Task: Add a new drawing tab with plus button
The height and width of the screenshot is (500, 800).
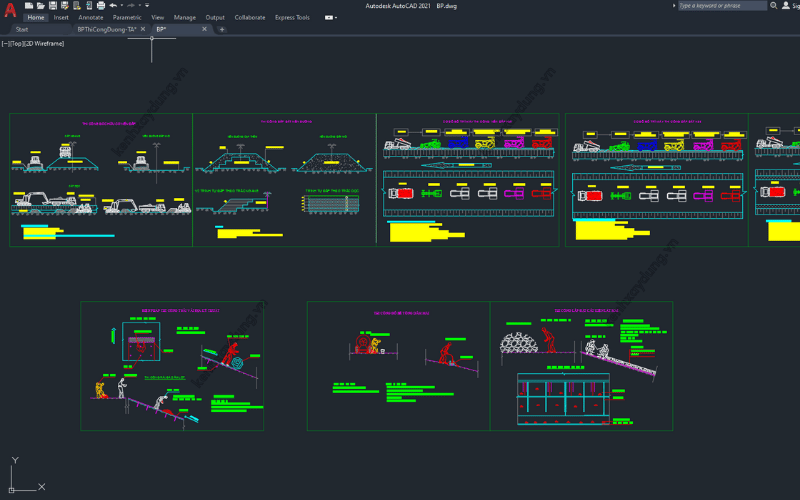Action: point(221,29)
